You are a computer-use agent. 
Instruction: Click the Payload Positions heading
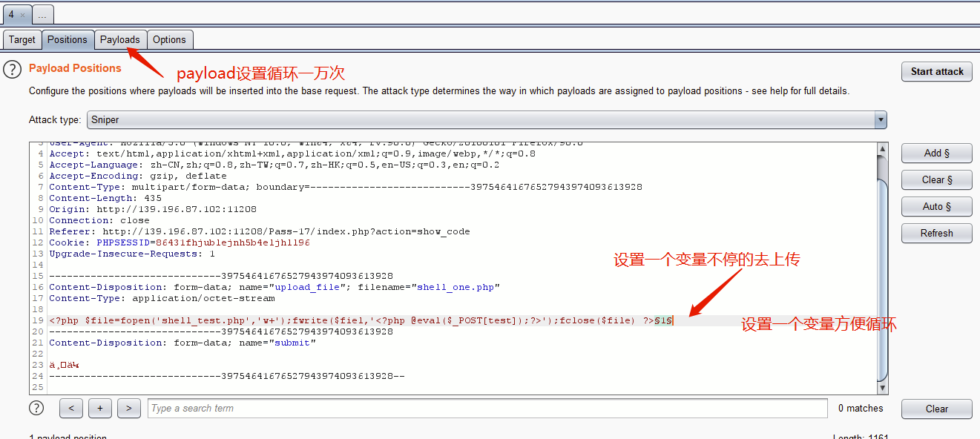[75, 68]
